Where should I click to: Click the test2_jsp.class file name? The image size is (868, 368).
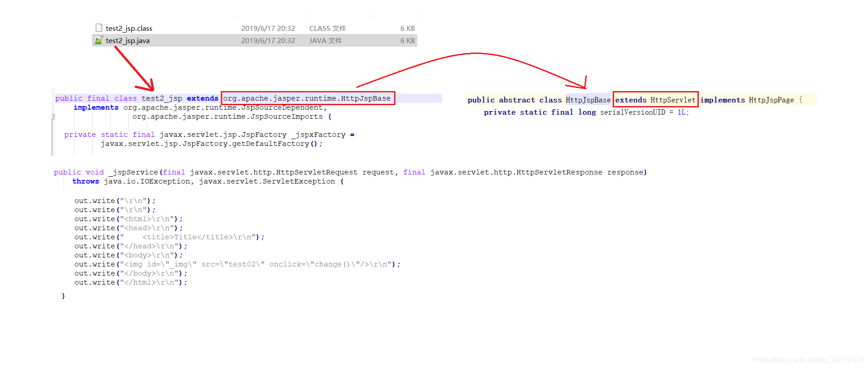coord(129,28)
